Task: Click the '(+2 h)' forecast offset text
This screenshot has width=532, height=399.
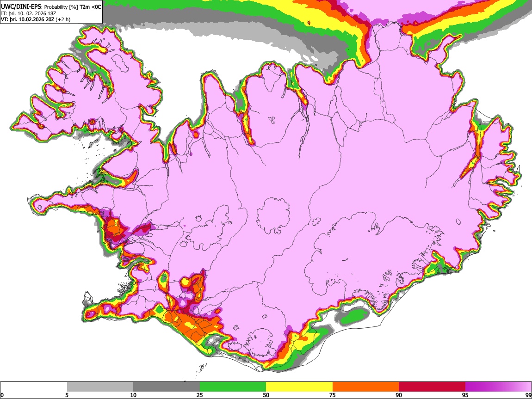Action: click(63, 20)
